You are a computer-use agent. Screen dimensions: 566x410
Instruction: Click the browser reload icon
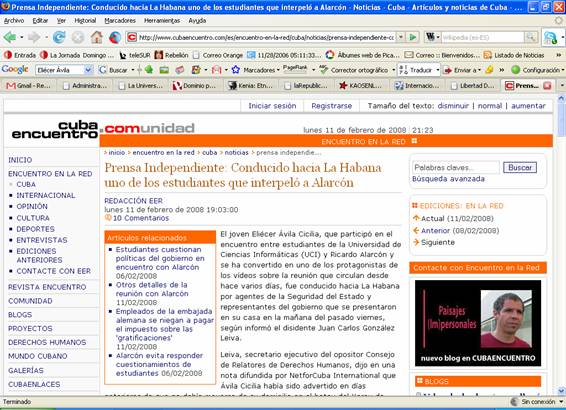(x=59, y=37)
